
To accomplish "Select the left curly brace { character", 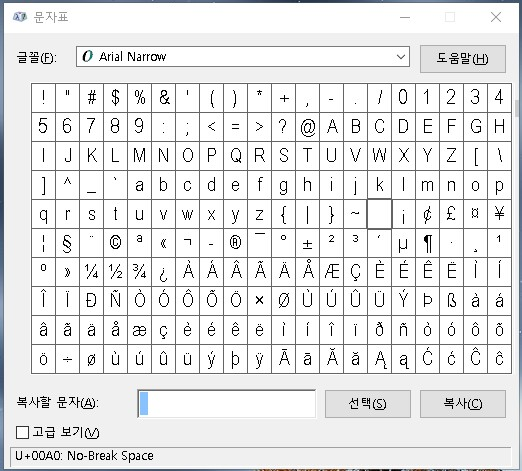I will [283, 214].
